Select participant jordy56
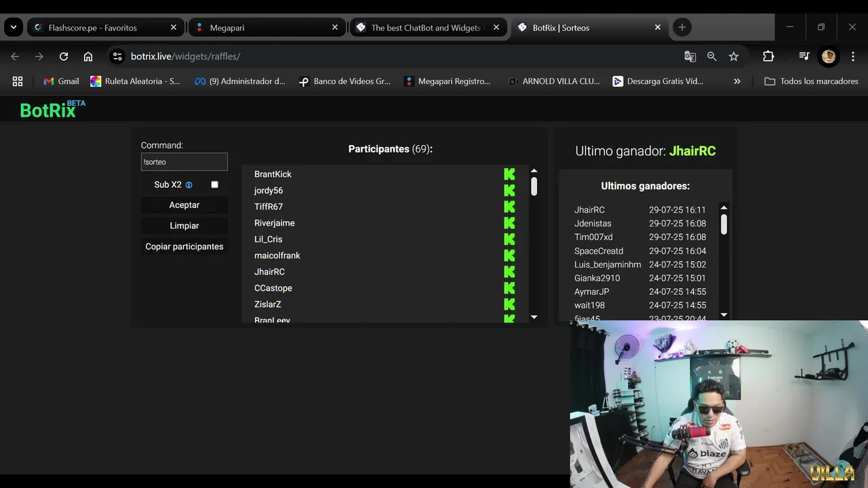The image size is (868, 488). [269, 190]
